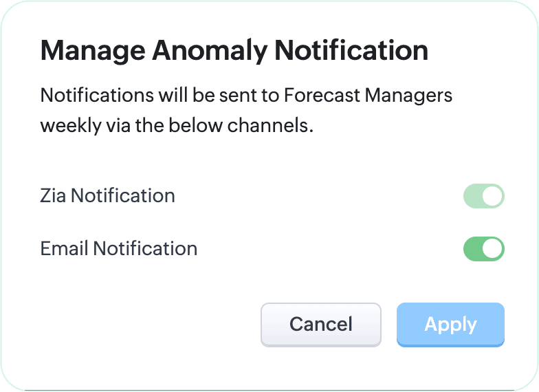Click the Manage Anomaly Notification heading
Screen dimensions: 539x392
coord(234,51)
